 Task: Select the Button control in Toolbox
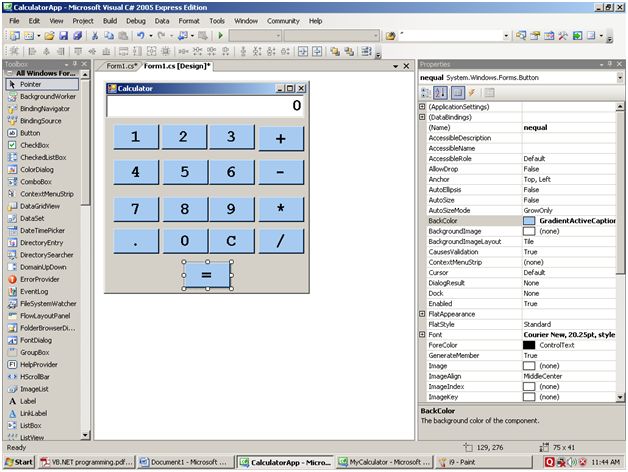(x=30, y=133)
